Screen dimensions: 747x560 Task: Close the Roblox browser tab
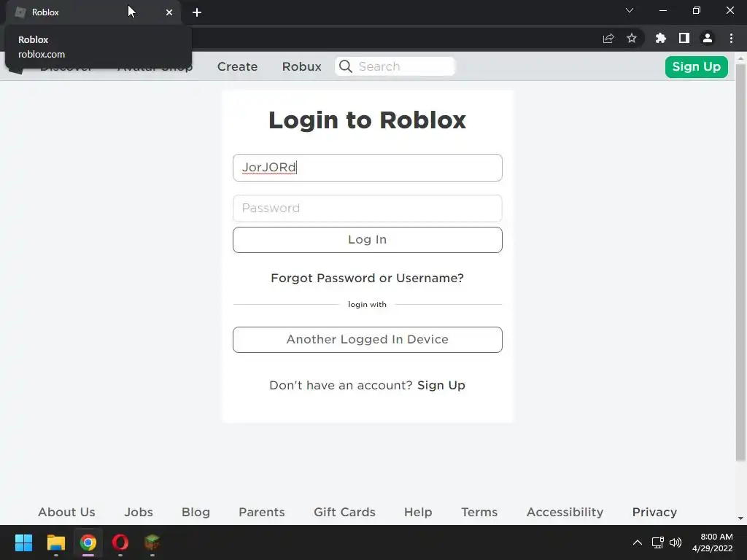tap(169, 12)
